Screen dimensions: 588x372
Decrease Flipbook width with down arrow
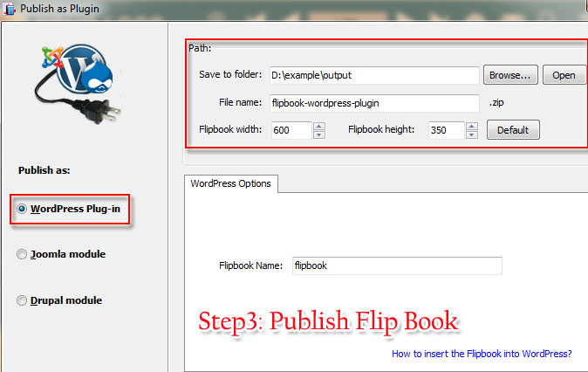[x=319, y=134]
